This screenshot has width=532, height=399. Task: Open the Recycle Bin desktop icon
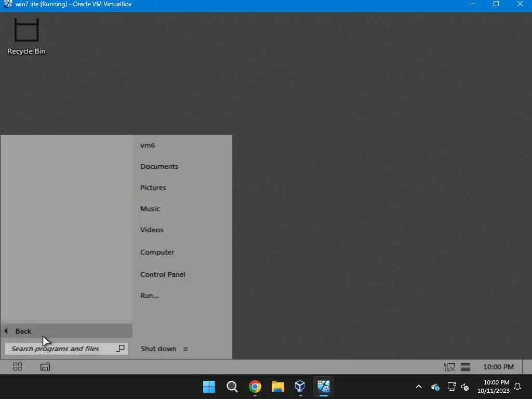tap(26, 36)
